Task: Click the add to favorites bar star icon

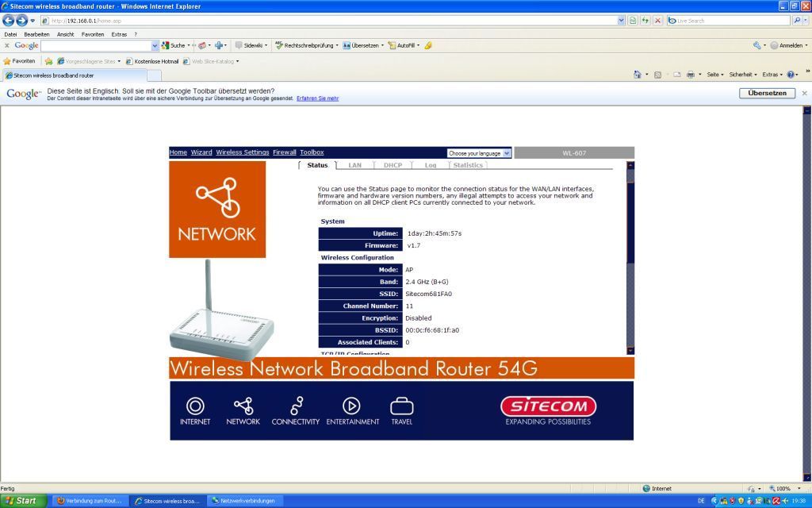Action: click(x=48, y=61)
